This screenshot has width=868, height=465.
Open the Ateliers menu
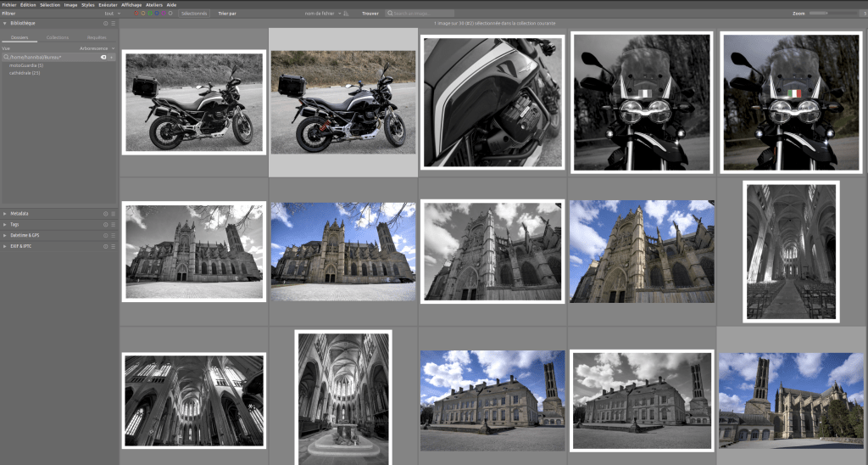[x=155, y=4]
